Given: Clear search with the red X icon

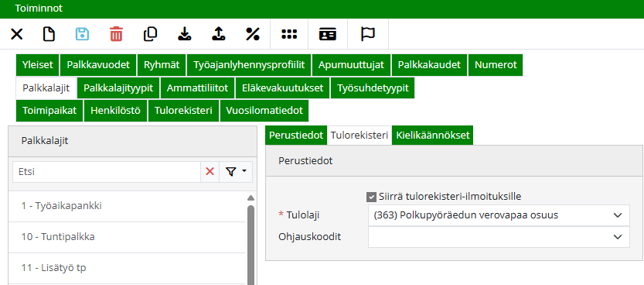Looking at the screenshot, I should 210,171.
